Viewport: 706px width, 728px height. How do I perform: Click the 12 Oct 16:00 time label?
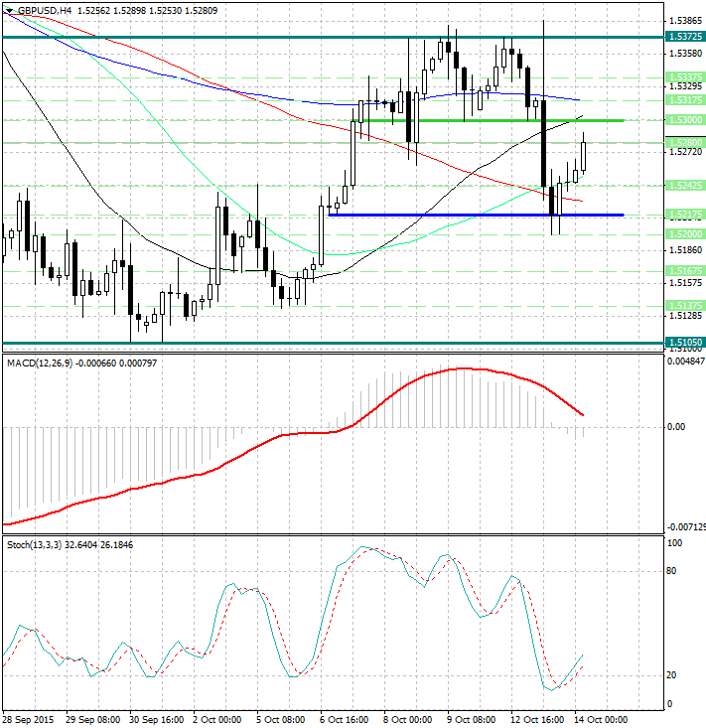537,720
